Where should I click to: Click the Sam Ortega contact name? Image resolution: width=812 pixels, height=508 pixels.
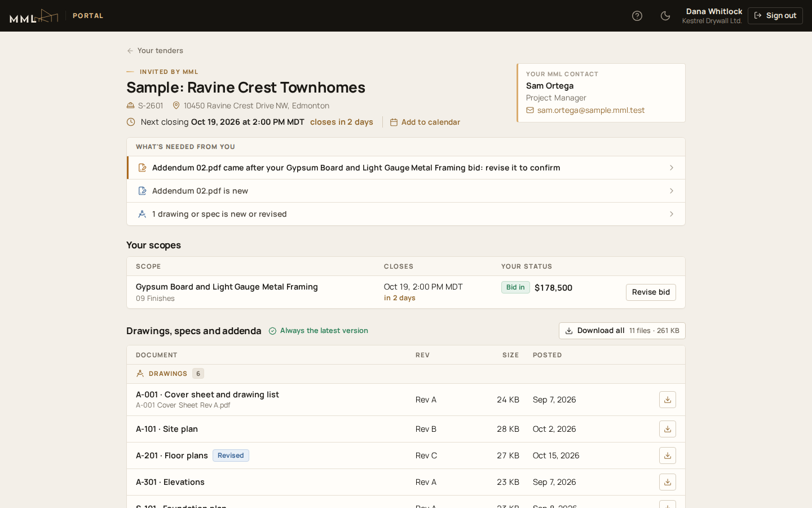[x=550, y=86]
